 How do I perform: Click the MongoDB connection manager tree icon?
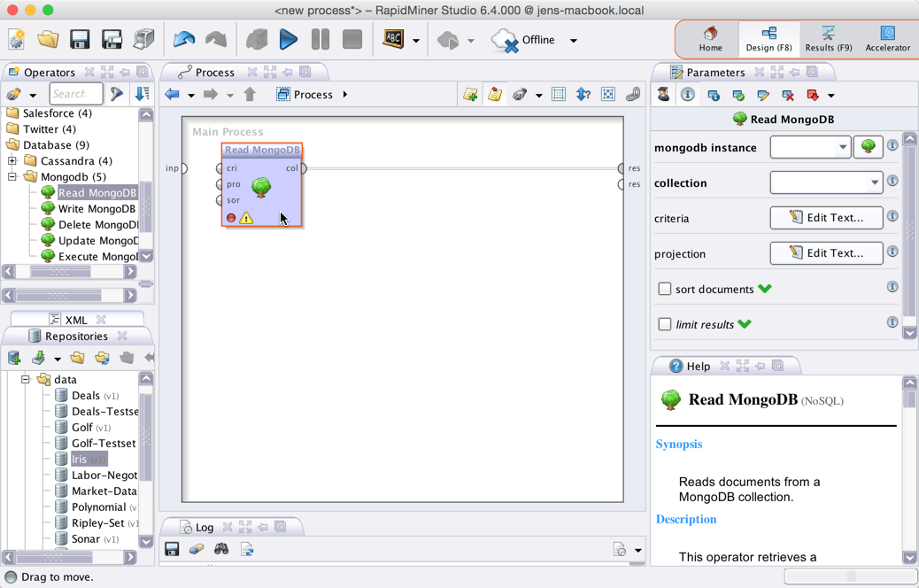(x=868, y=147)
